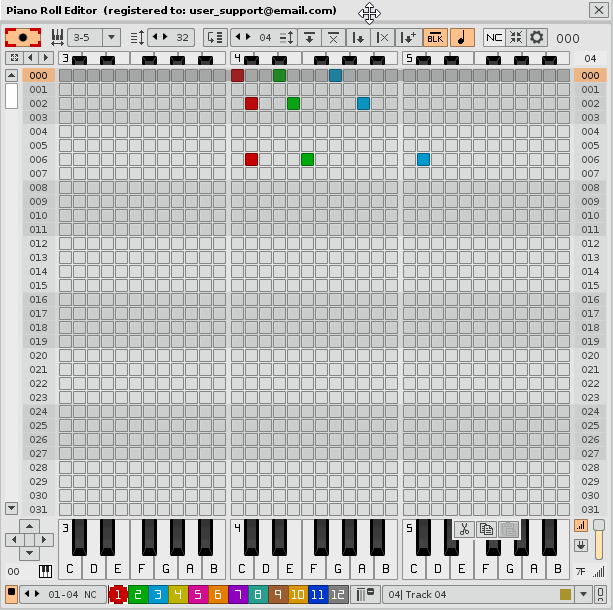This screenshot has width=613, height=610.
Task: Click the signal bars icon beside 7F
Action: pos(599,572)
